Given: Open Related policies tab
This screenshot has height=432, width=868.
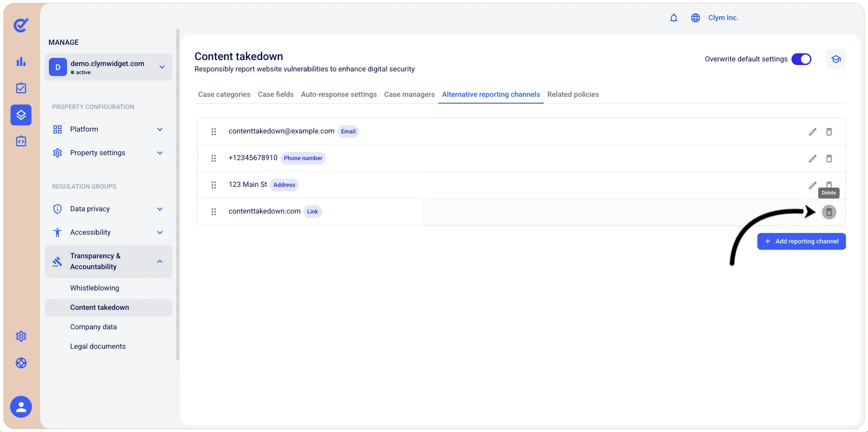Looking at the screenshot, I should 573,95.
